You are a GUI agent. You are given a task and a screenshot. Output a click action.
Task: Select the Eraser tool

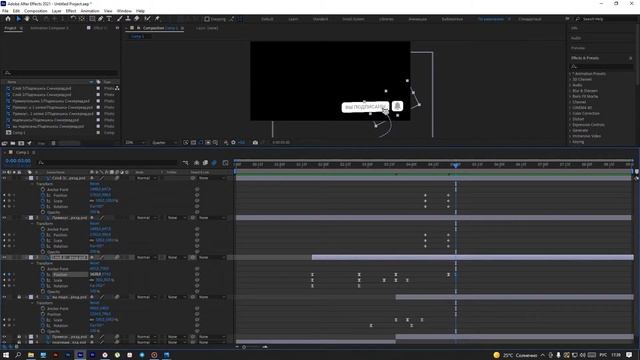[x=137, y=19]
